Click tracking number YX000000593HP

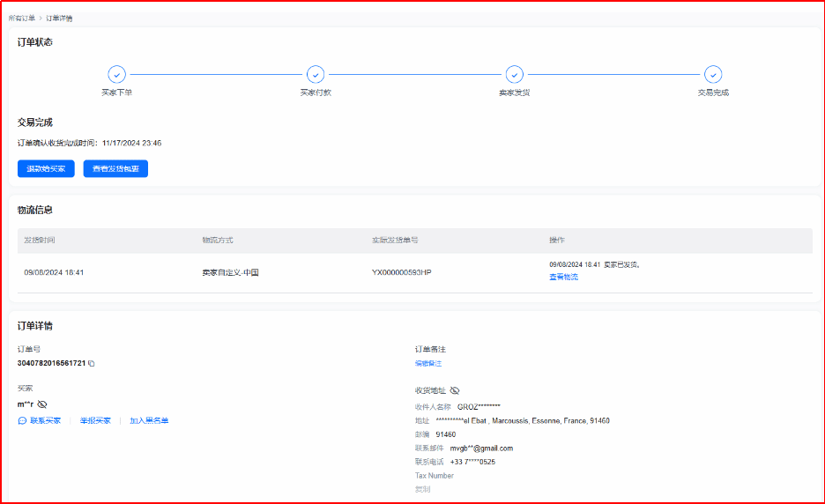[x=401, y=272]
